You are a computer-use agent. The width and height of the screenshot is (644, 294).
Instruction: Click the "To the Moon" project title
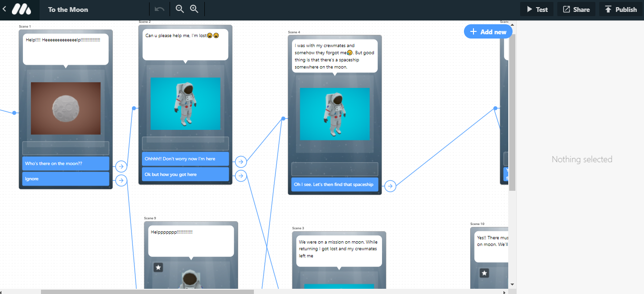[x=68, y=10]
